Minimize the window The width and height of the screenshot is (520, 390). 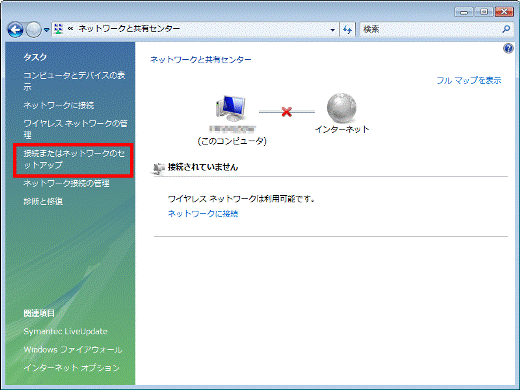coord(464,12)
